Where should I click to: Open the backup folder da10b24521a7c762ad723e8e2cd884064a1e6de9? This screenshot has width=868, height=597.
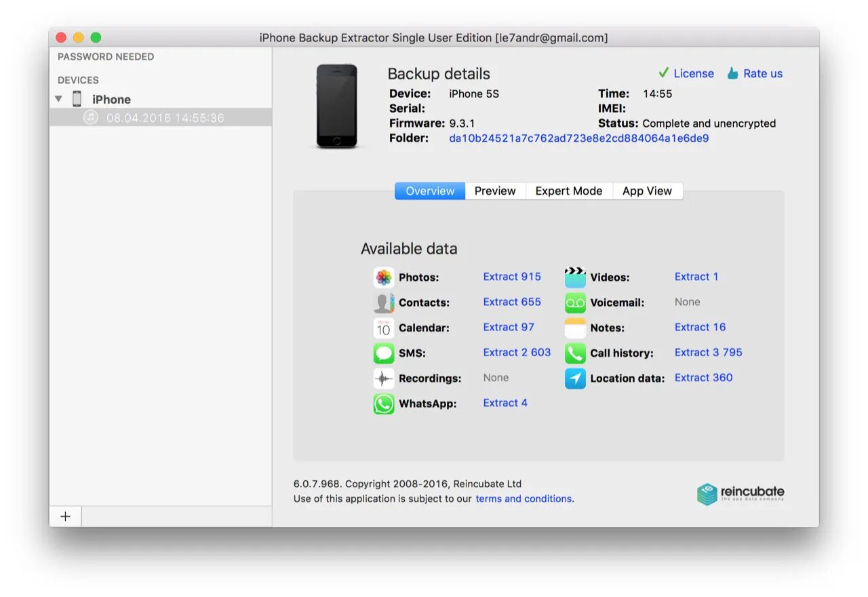578,138
